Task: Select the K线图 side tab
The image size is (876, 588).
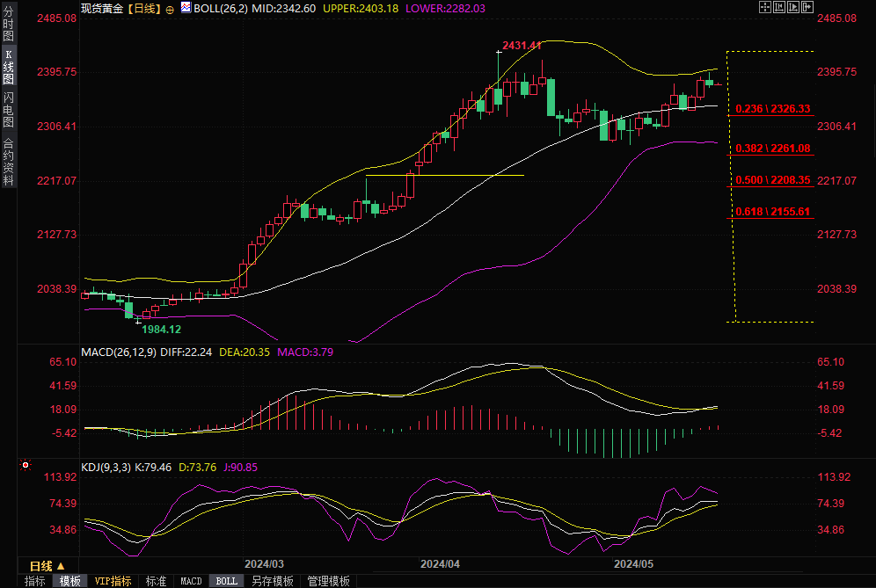Action: [x=9, y=67]
